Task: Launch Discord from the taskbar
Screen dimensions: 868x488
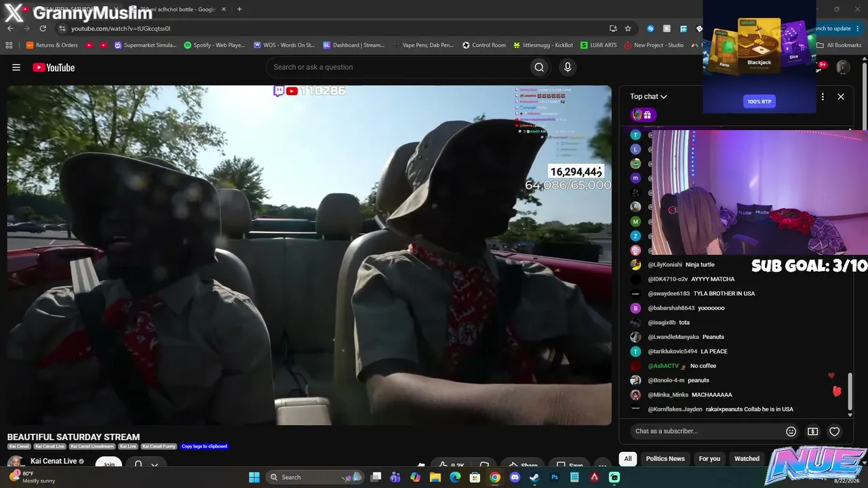Action: [x=515, y=477]
